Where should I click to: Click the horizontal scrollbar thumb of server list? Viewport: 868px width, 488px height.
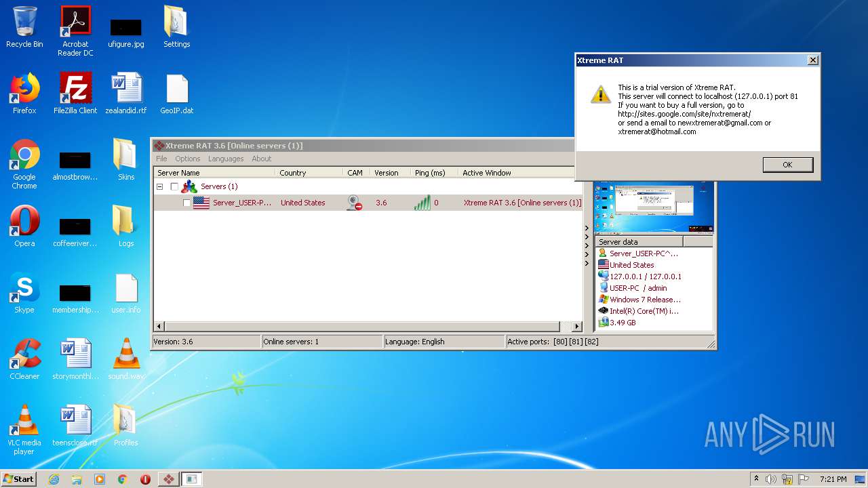tap(361, 327)
